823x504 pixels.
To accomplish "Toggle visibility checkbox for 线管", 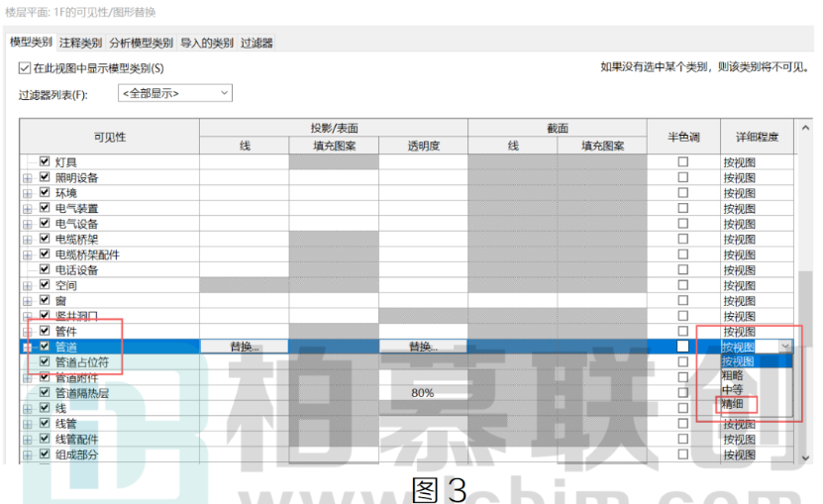I will click(x=45, y=423).
